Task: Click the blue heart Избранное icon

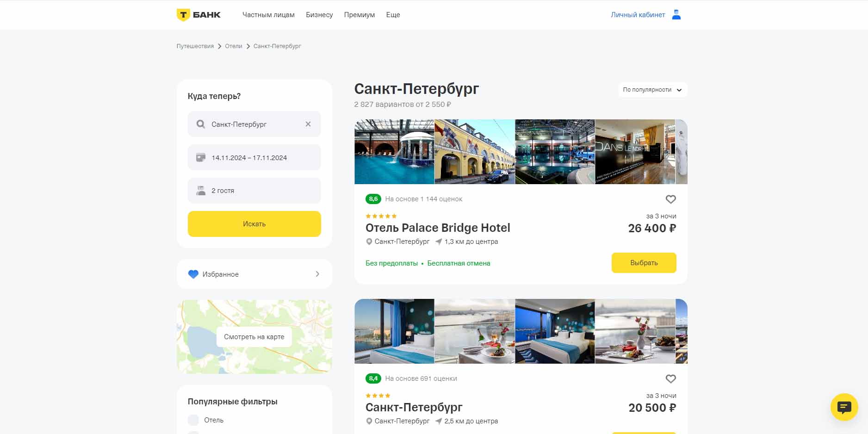Action: [193, 274]
